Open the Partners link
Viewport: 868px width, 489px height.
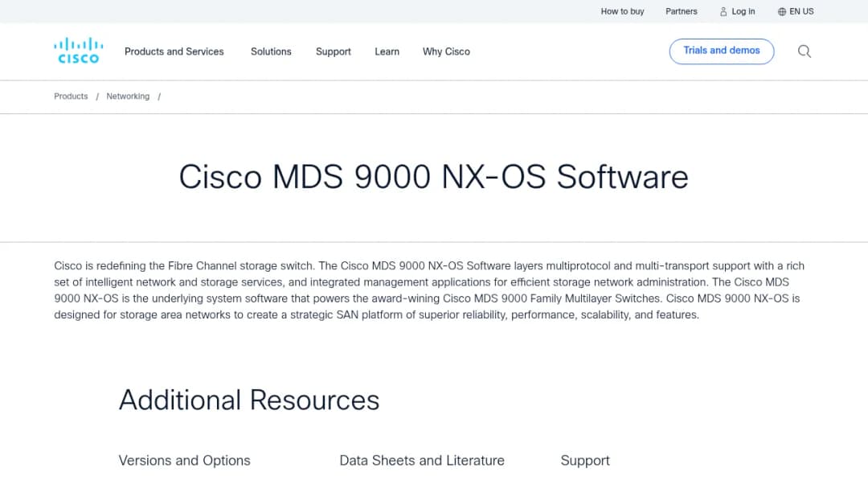(x=681, y=11)
